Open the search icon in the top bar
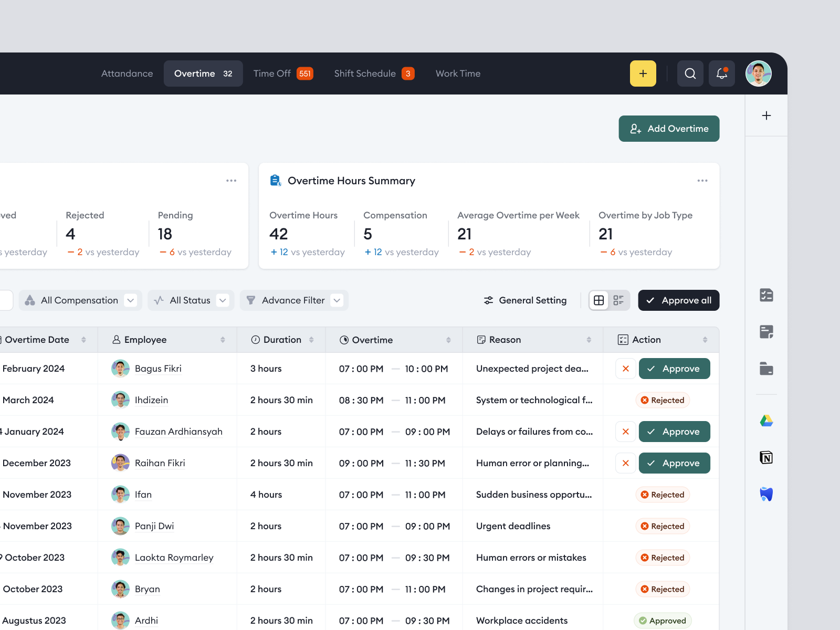Viewport: 840px width, 630px height. pos(690,73)
